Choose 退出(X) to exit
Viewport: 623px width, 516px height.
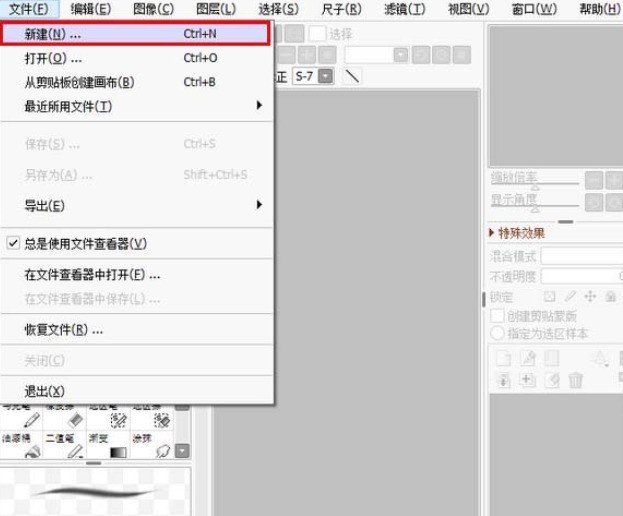pos(137,391)
